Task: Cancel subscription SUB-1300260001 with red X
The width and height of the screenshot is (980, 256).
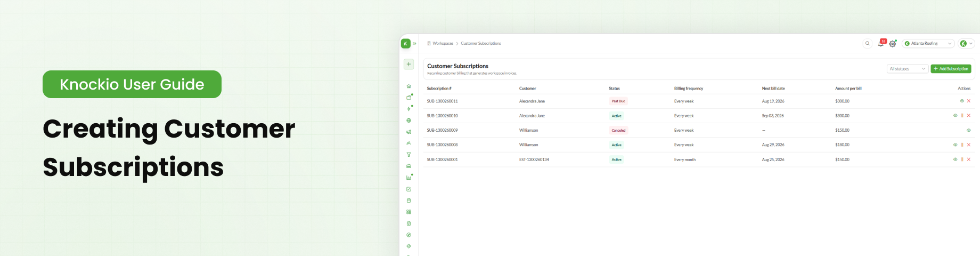Action: point(969,159)
